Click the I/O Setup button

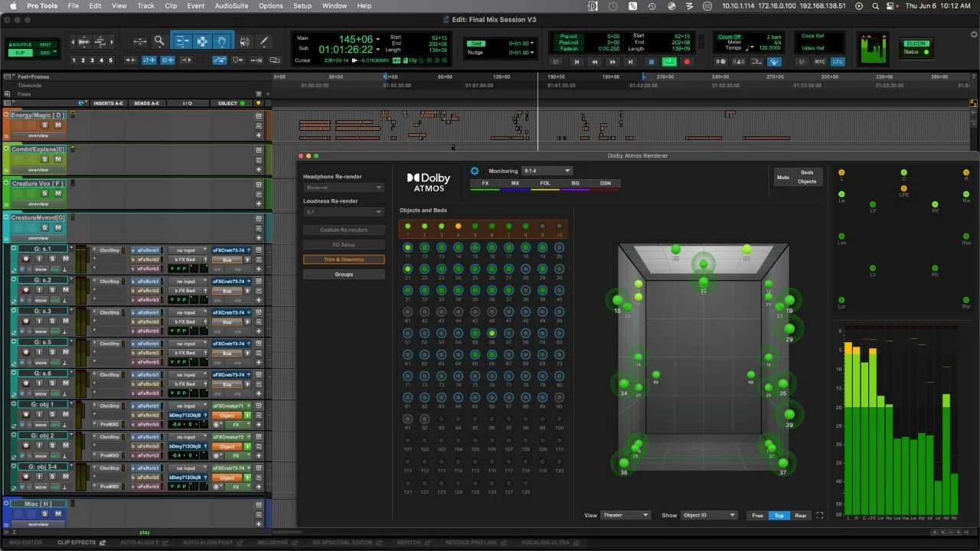(x=344, y=245)
